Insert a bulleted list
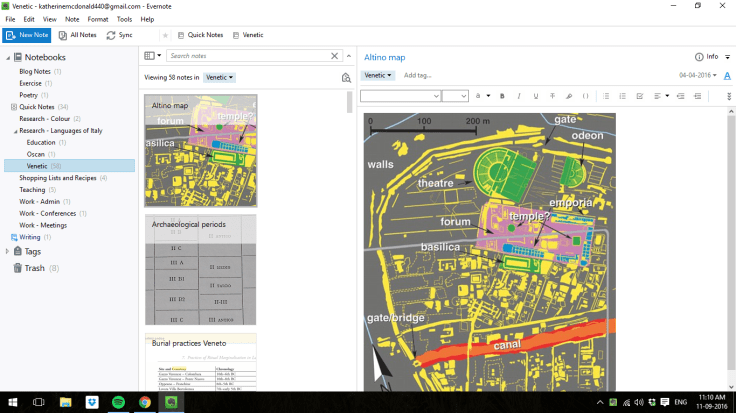The width and height of the screenshot is (736, 413). click(x=606, y=96)
